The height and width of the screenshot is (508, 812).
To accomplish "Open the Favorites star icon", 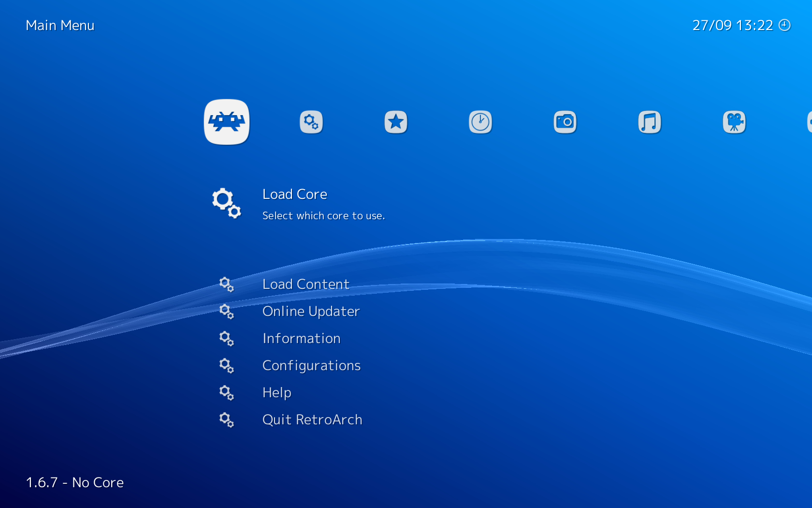I will (x=395, y=121).
